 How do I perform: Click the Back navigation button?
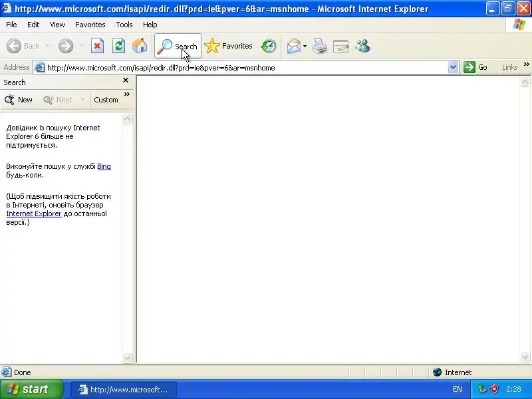point(23,46)
